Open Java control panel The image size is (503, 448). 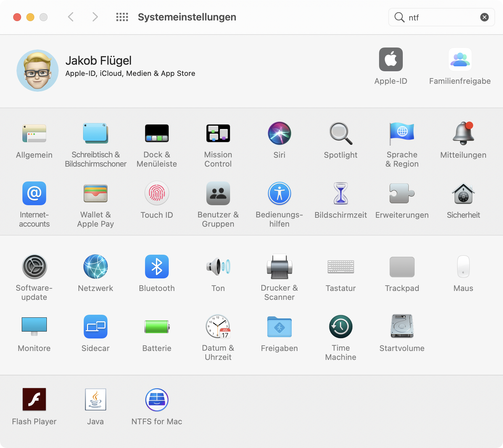[95, 400]
